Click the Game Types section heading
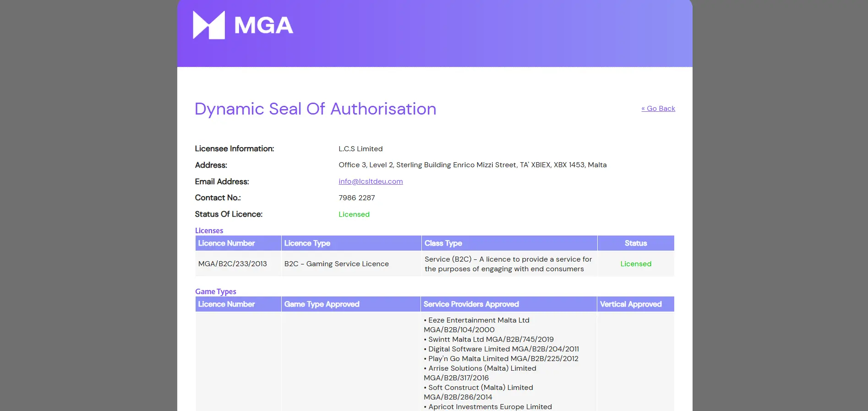868x411 pixels. click(215, 291)
